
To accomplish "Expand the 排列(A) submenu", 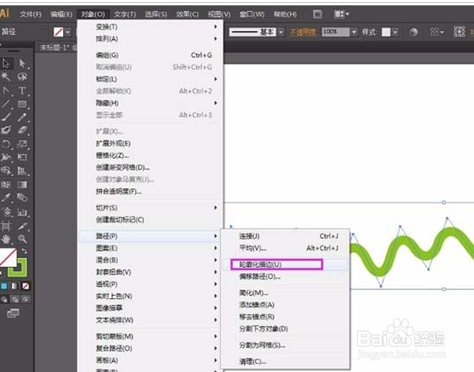I will click(151, 39).
